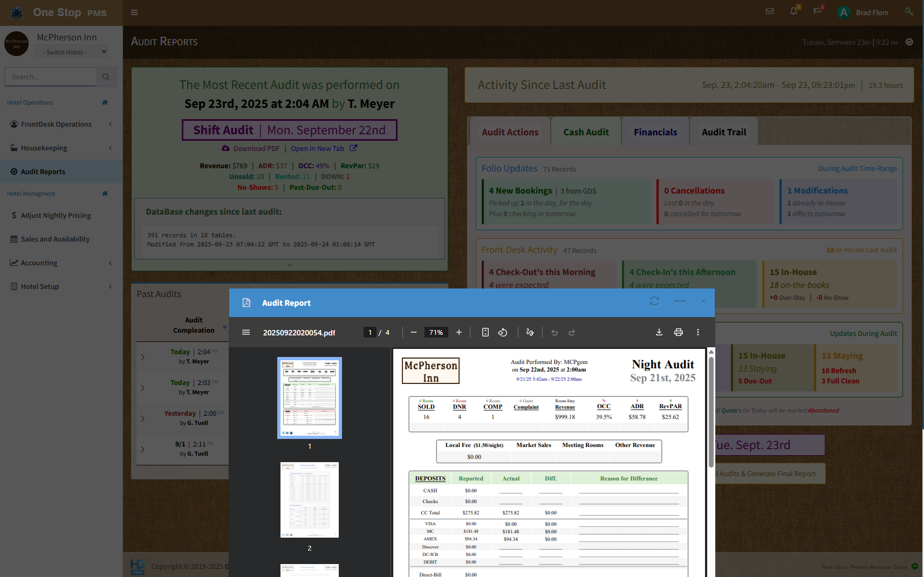Refresh the Audit Report dialog
Screen dimensions: 924x577
pos(654,301)
